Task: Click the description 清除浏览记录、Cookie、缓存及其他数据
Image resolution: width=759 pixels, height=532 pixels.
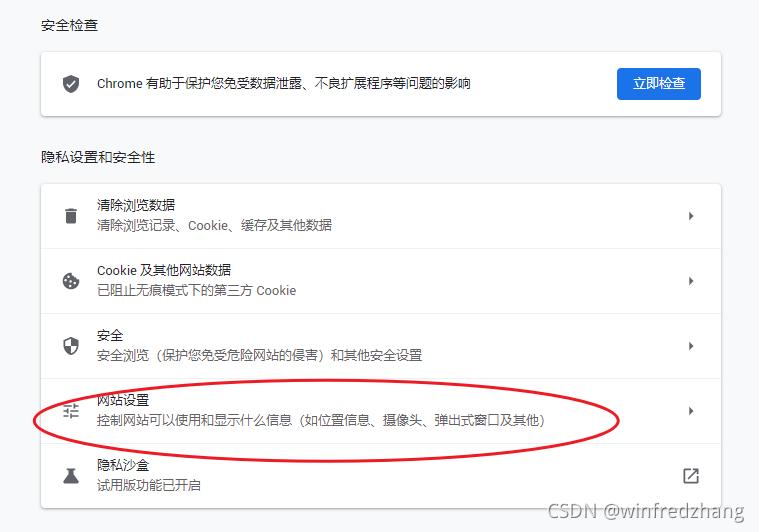Action: pos(214,226)
